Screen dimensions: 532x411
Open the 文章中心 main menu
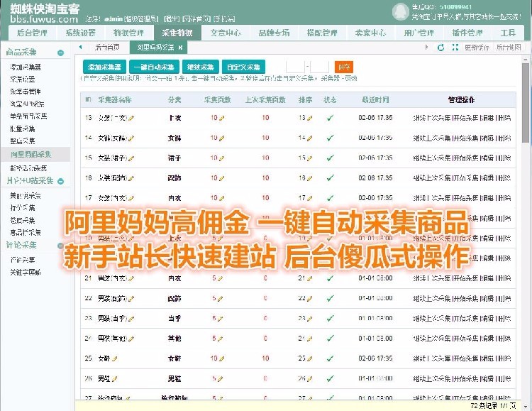coord(226,33)
